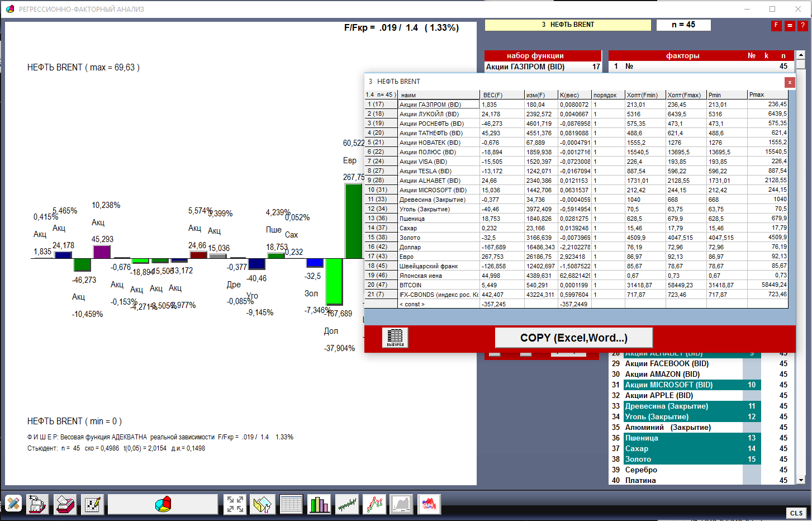
Task: Toggle factor Акции FACEBOOK (BID) in list
Action: (666, 364)
